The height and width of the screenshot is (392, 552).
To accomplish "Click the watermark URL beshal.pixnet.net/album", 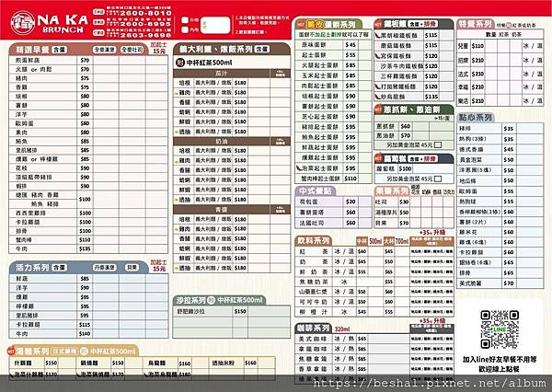I will [429, 383].
